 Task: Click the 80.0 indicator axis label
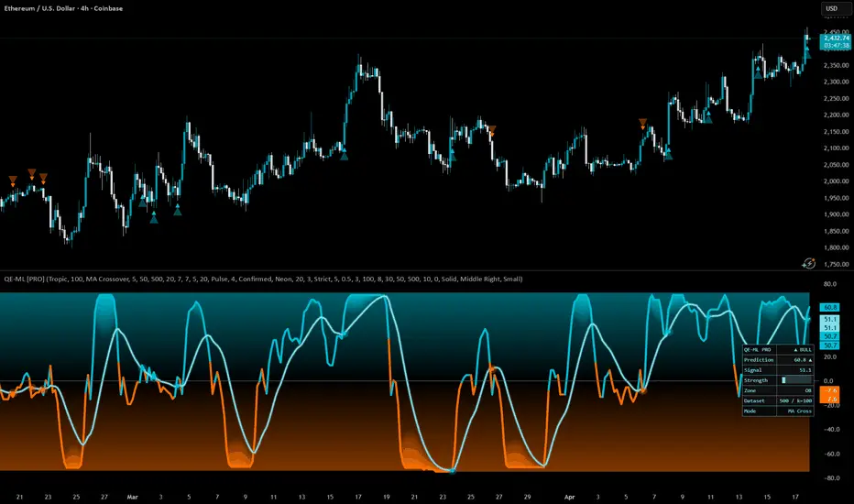[x=830, y=284]
